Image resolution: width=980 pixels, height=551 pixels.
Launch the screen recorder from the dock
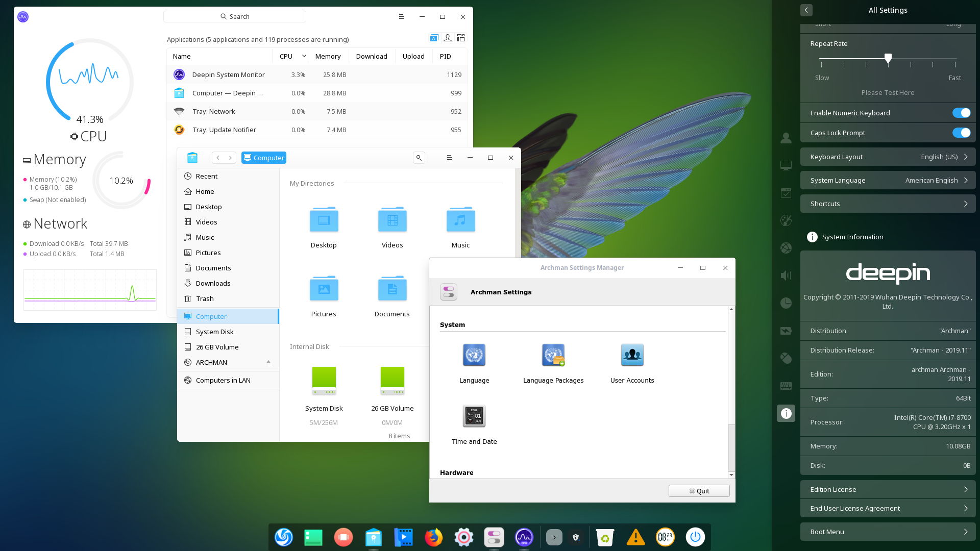click(x=344, y=537)
